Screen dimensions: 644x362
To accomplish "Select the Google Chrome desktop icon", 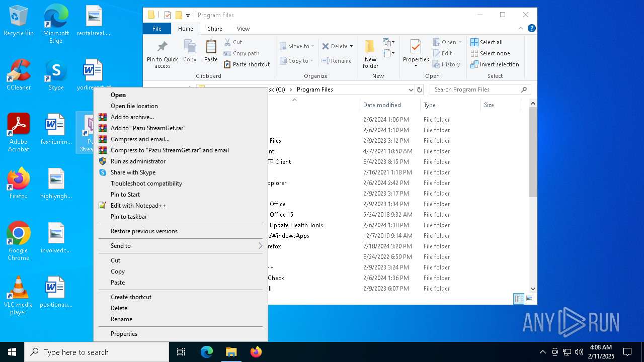I will coord(19,241).
